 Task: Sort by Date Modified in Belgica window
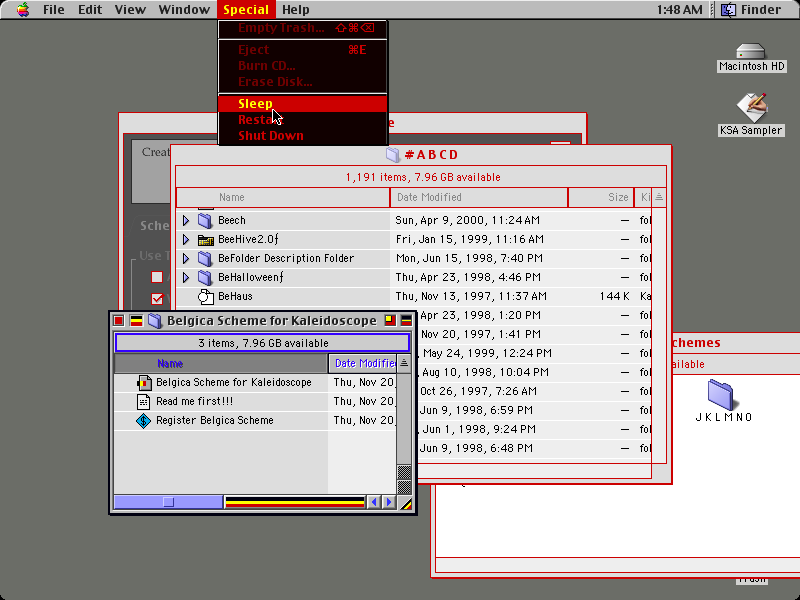363,363
